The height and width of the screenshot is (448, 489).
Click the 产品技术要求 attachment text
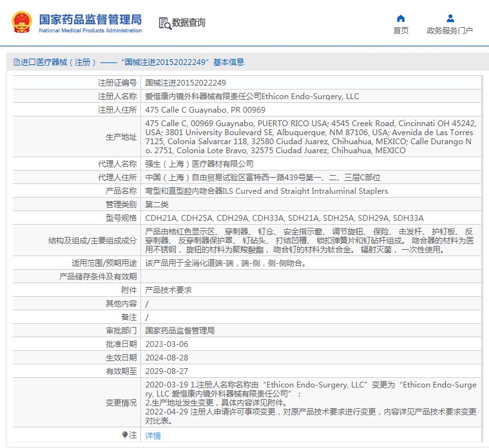[x=168, y=290]
